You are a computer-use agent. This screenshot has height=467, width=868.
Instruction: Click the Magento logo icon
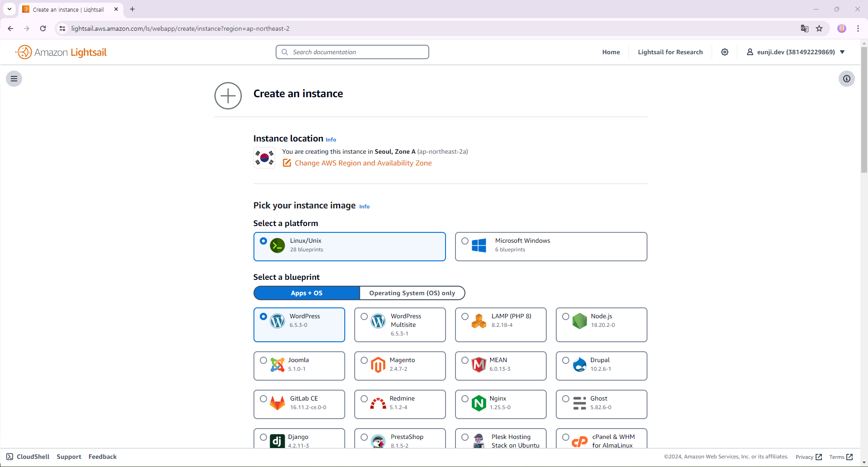(378, 364)
